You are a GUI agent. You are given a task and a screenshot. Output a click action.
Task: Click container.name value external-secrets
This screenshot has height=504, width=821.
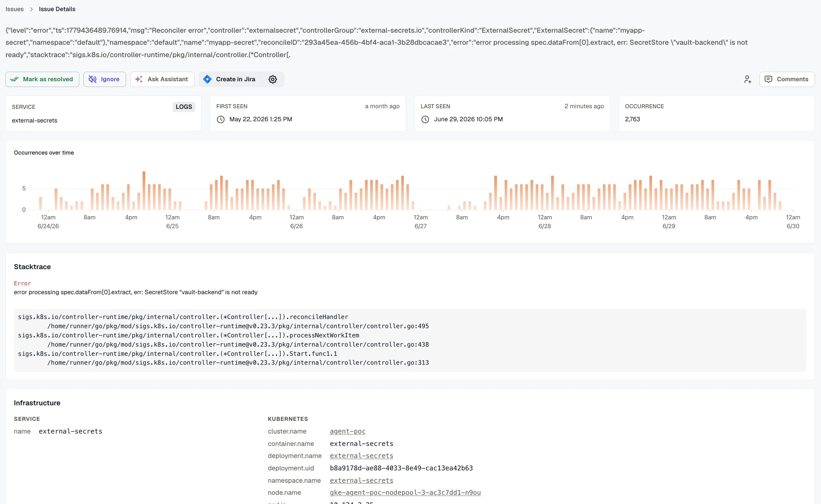pos(361,444)
